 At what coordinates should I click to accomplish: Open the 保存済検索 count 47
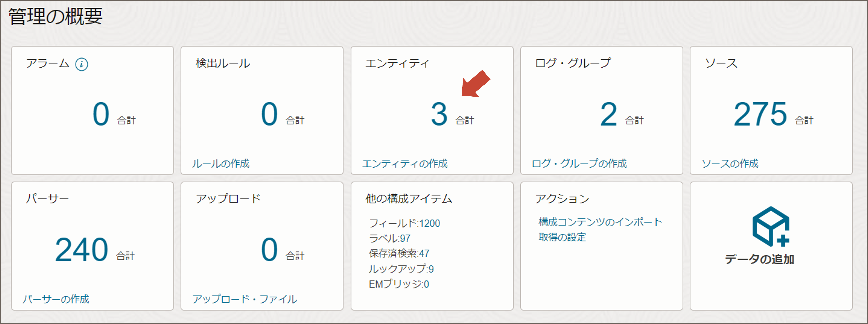[424, 253]
